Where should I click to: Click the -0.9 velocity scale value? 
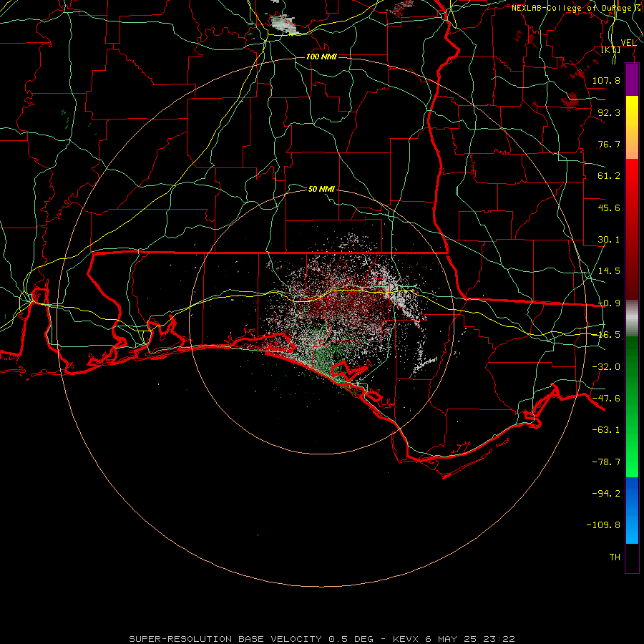tap(609, 303)
